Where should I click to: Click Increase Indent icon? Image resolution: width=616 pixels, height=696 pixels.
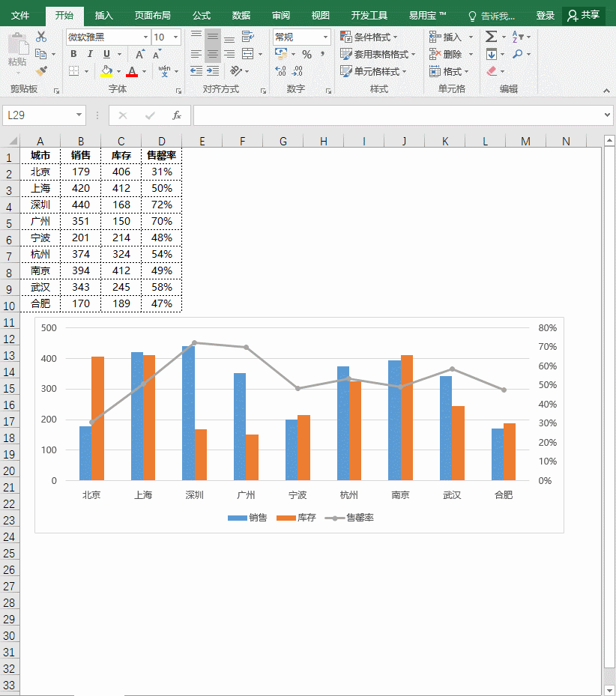(x=213, y=71)
